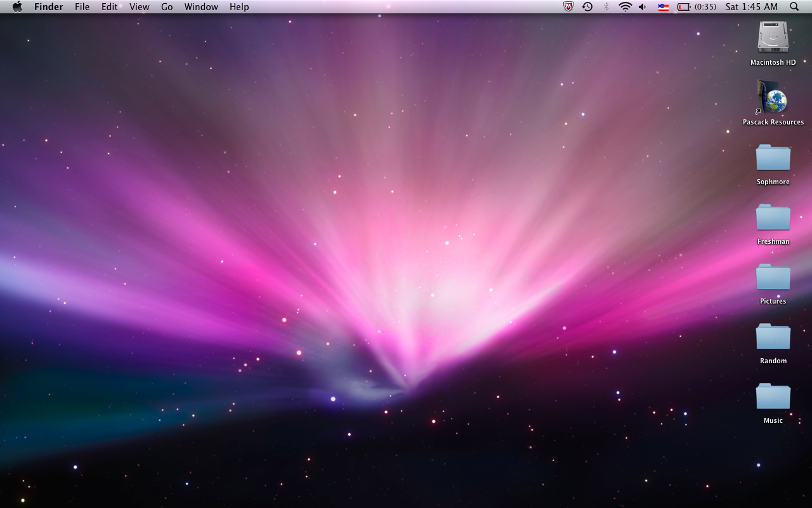Click the Sat 1:45 AM clock
This screenshot has height=508, width=812.
[x=752, y=7]
